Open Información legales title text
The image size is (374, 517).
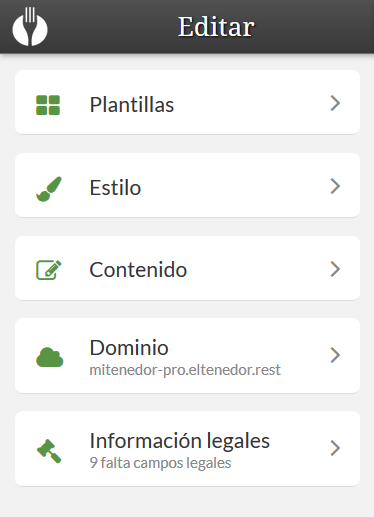(x=180, y=441)
